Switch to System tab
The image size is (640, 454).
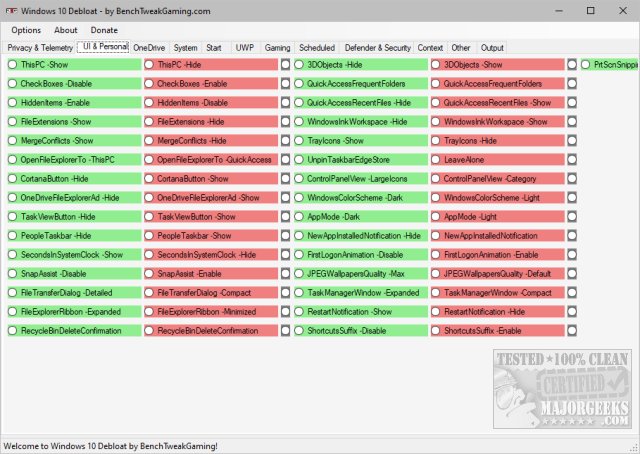(x=185, y=48)
